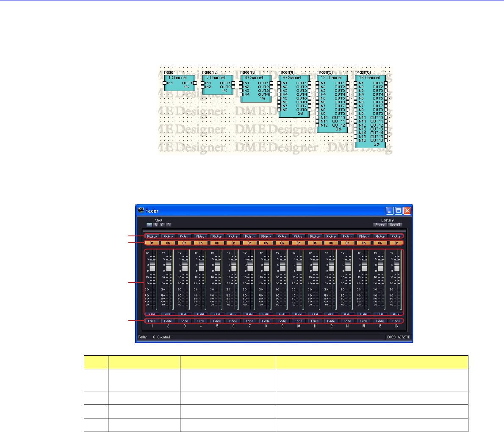504x432 pixels.
Task: Maximize the Fader window
Action: click(x=398, y=210)
